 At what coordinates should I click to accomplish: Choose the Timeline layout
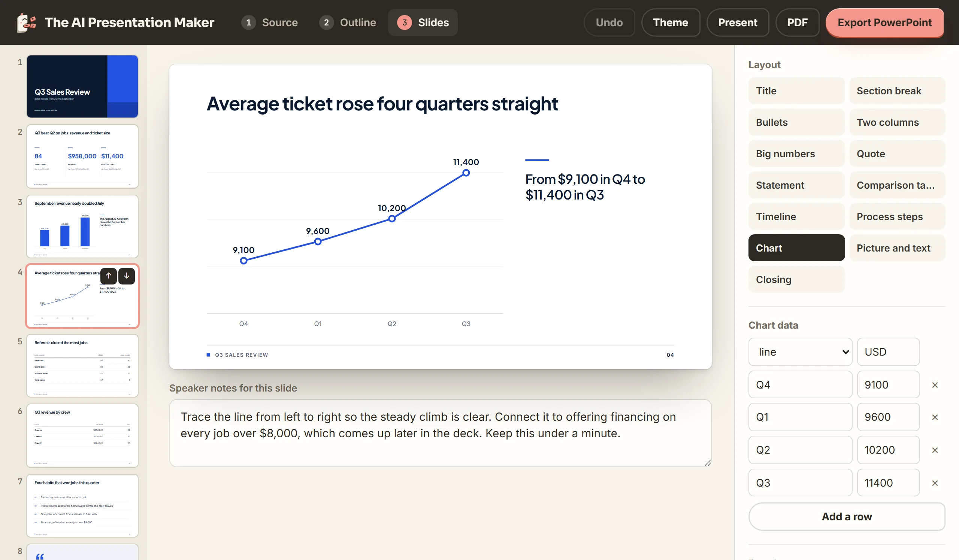pyautogui.click(x=796, y=216)
